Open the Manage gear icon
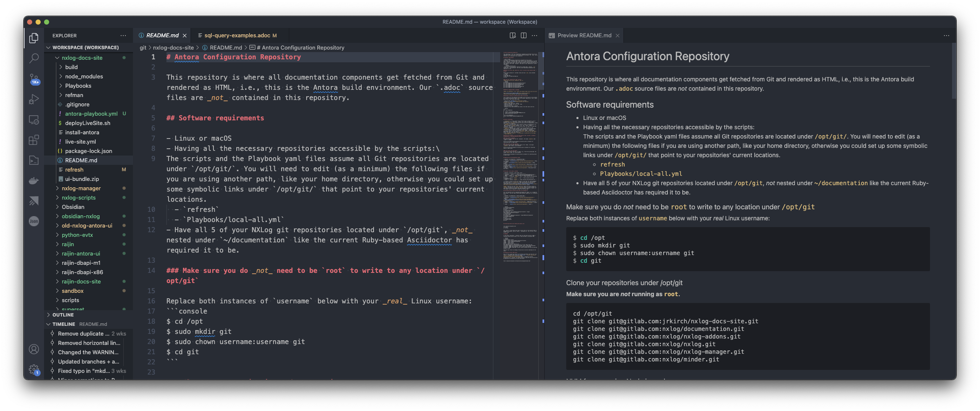This screenshot has width=980, height=411. point(34,369)
